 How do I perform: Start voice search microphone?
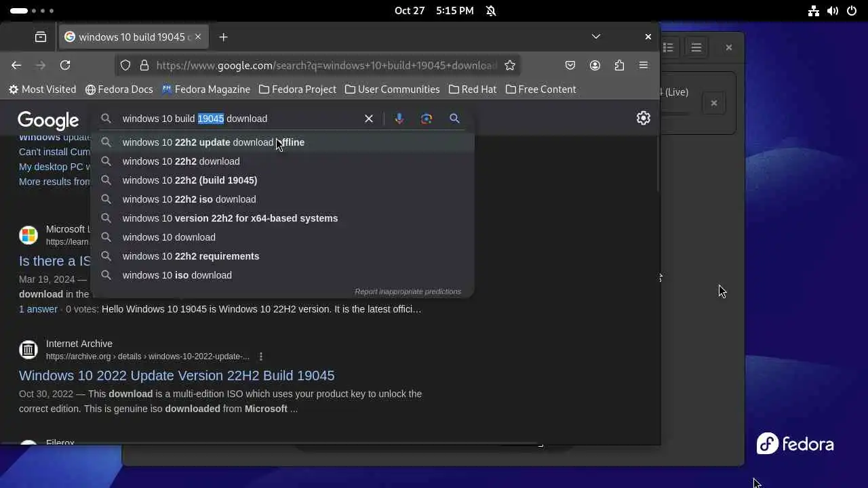point(399,119)
